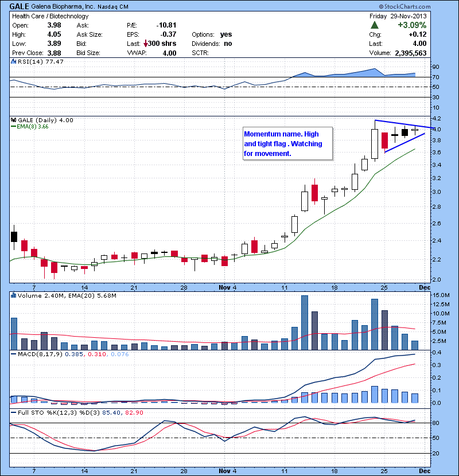Click the High value 4.05

coord(54,34)
